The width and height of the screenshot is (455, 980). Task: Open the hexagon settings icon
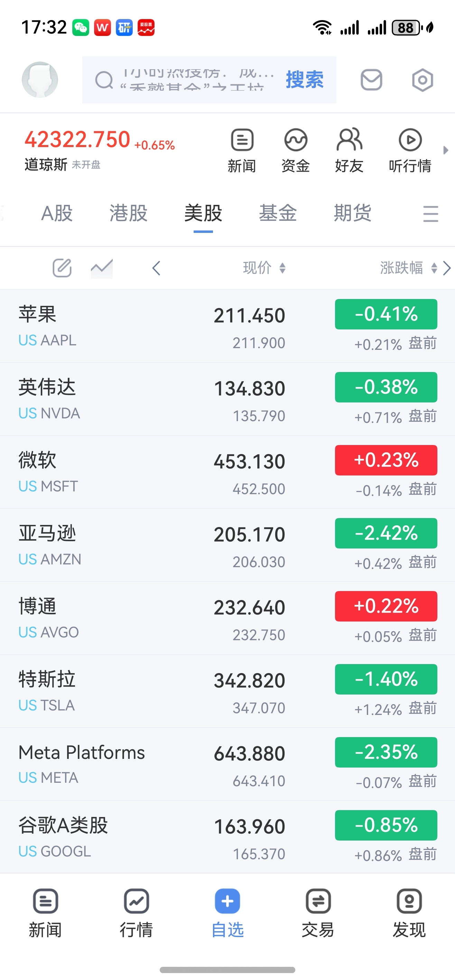pos(422,80)
